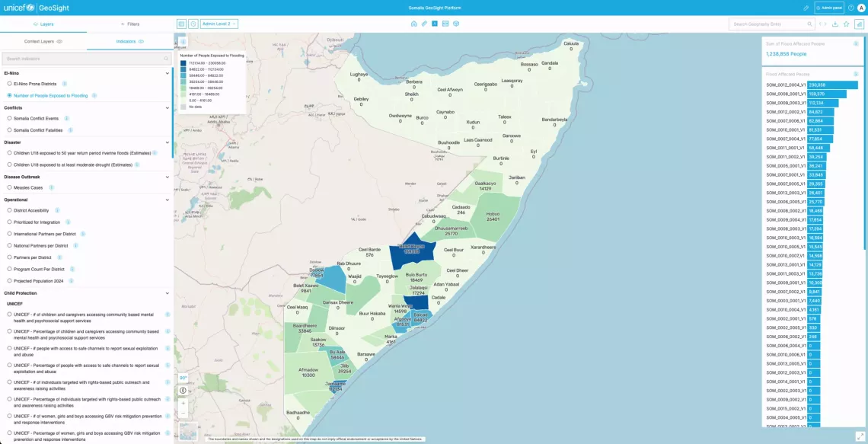The image size is (868, 444).
Task: Select National Partners per District indicator
Action: (x=9, y=245)
